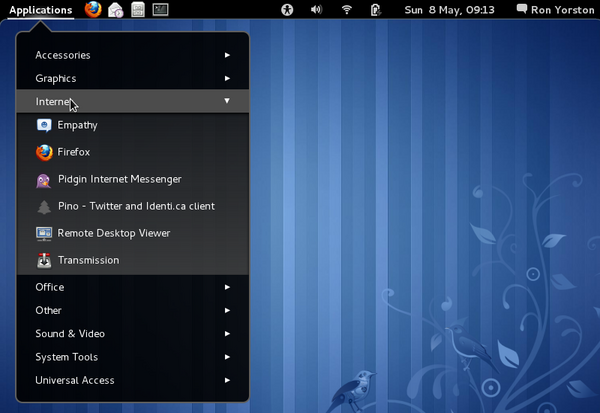
Task: Collapse the Internet category
Action: coord(133,101)
